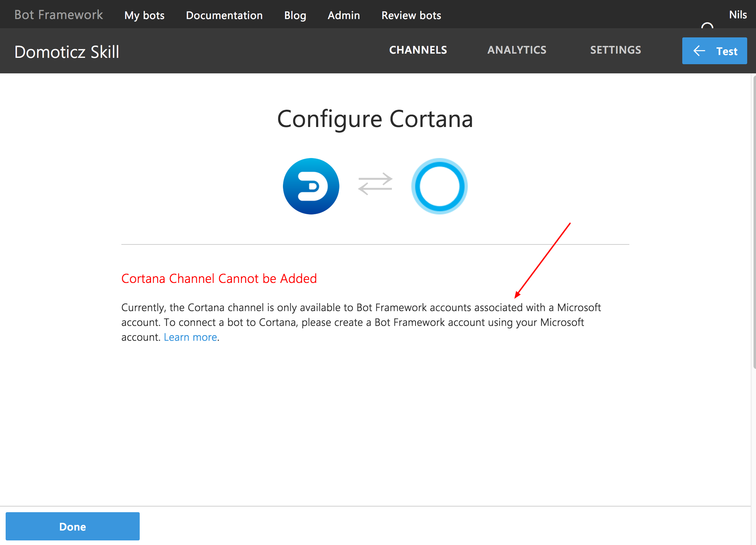Click the Cortana Channel Cannot be Added heading

pyautogui.click(x=219, y=278)
